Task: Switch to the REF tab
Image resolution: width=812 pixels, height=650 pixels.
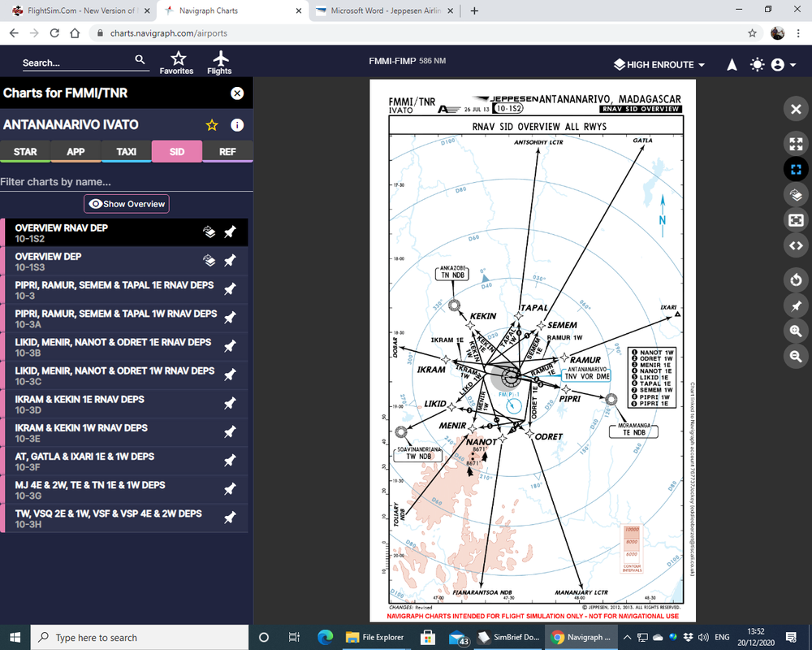Action: click(x=227, y=152)
